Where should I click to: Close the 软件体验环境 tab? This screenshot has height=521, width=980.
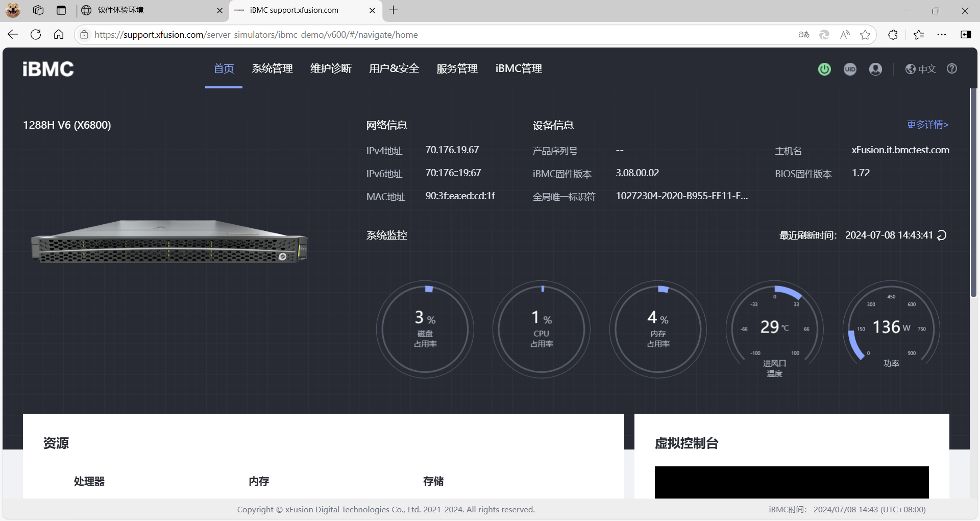click(220, 10)
